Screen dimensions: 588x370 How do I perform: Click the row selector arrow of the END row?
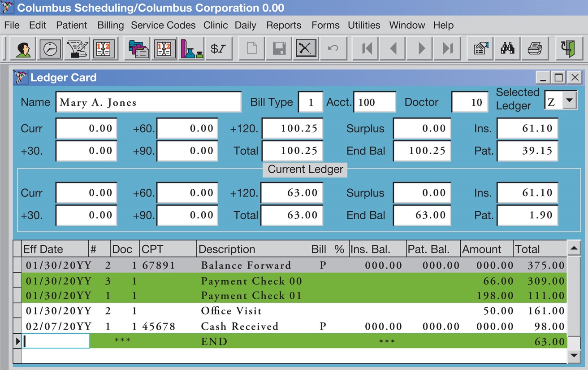coord(17,341)
